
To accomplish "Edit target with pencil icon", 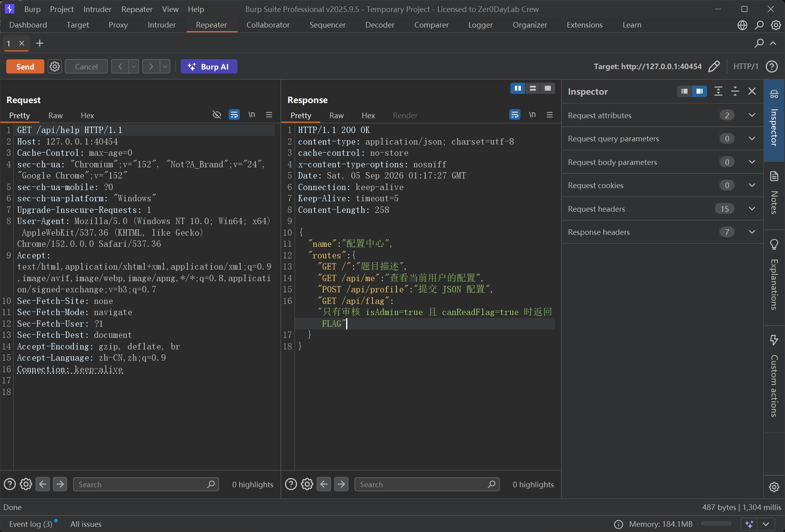I will click(714, 66).
